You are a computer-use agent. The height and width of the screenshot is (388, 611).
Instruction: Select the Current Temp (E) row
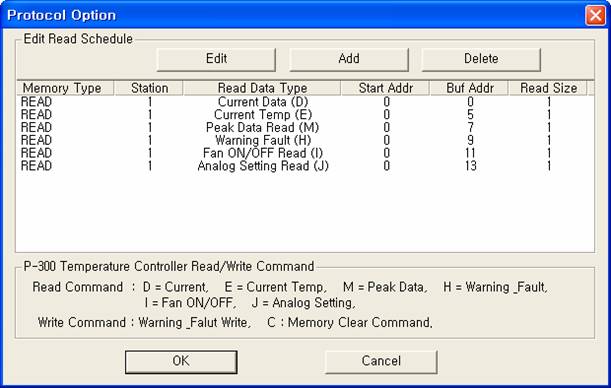[x=305, y=115]
